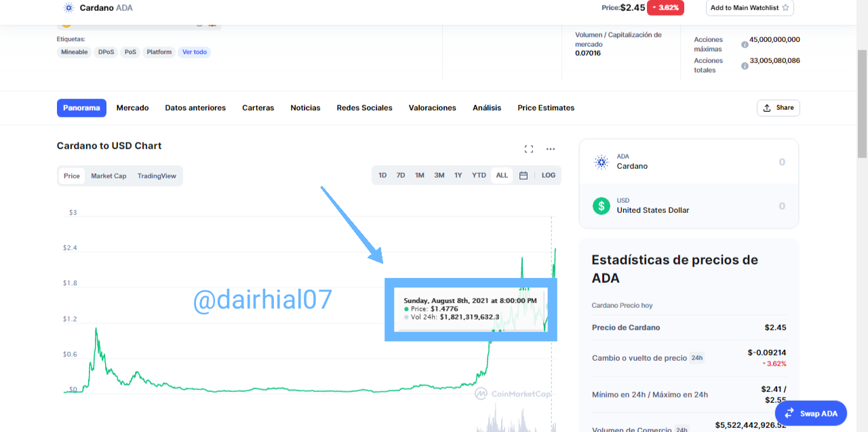Set chart range to ALL
The width and height of the screenshot is (868, 432).
(x=502, y=176)
